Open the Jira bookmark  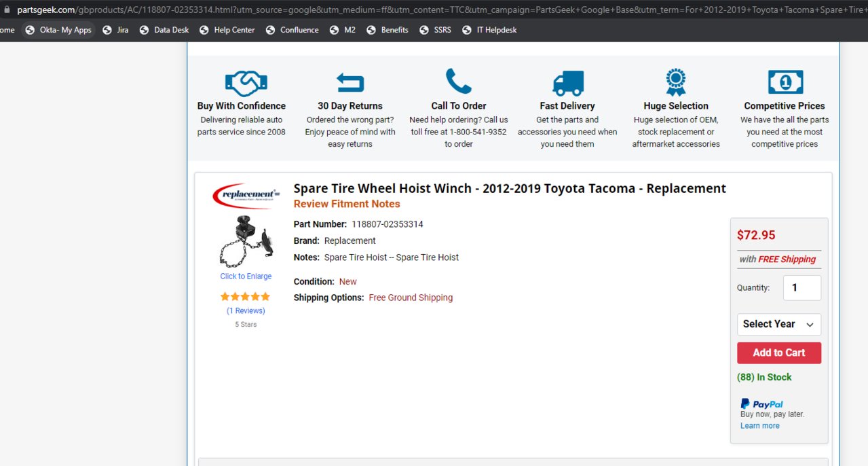[115, 30]
